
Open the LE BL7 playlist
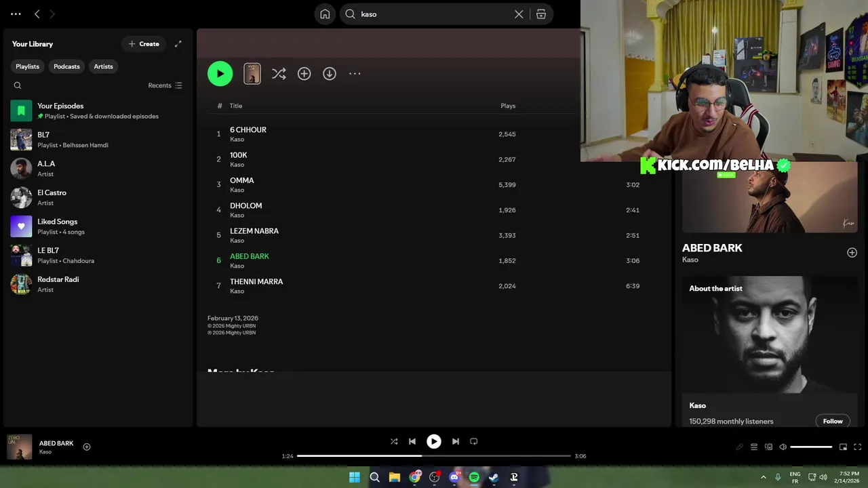98,255
